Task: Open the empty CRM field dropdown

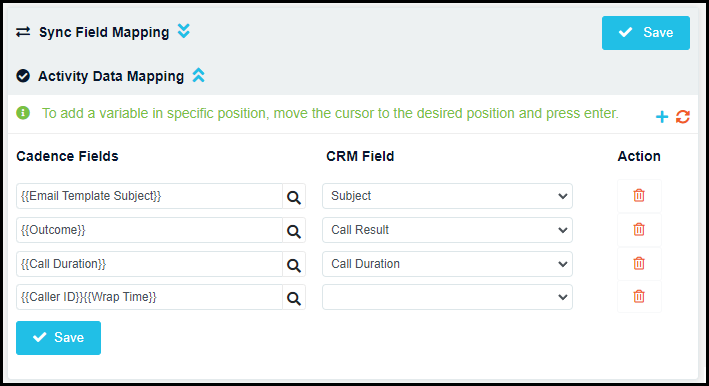Action: pyautogui.click(x=447, y=297)
